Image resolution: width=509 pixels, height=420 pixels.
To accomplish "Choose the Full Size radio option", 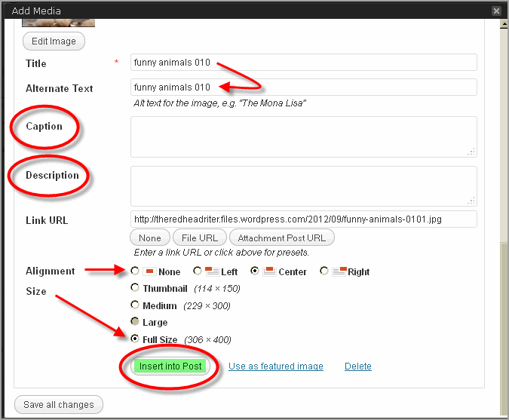I will (x=135, y=339).
